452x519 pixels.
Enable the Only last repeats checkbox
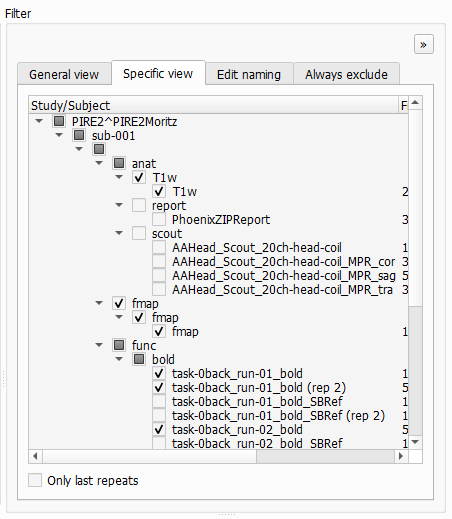[35, 480]
